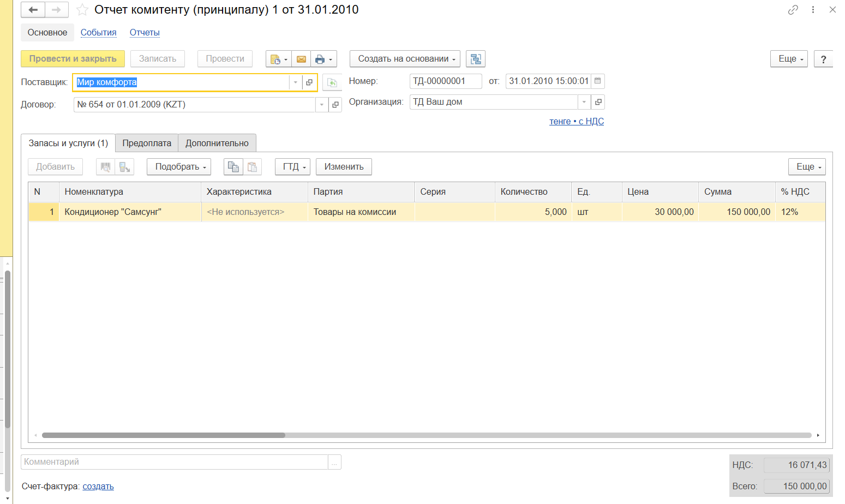
Task: Click the barcode scan icon
Action: [105, 167]
